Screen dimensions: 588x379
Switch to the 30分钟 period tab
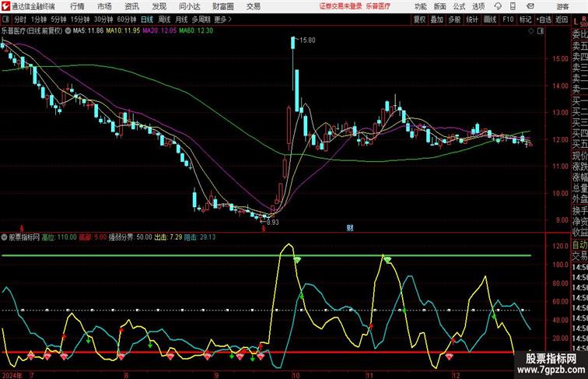coord(103,19)
